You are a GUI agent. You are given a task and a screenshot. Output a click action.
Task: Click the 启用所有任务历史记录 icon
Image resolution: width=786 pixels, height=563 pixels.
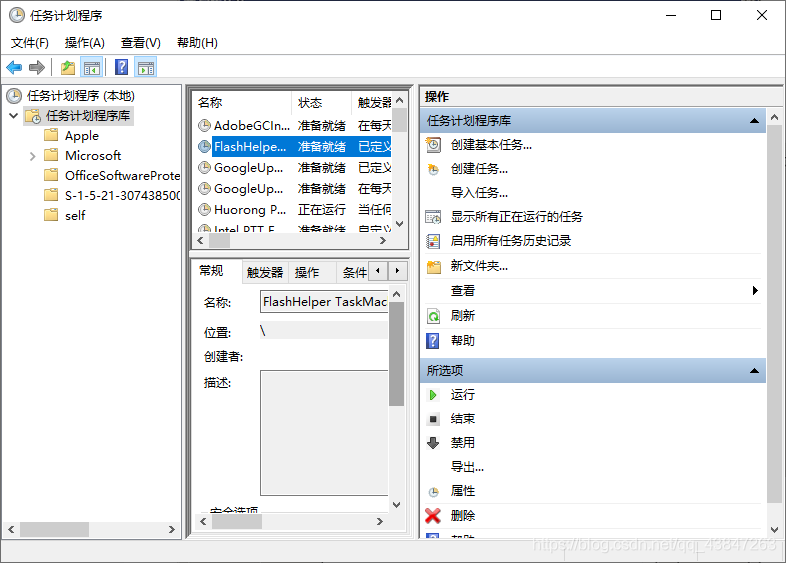(x=433, y=241)
